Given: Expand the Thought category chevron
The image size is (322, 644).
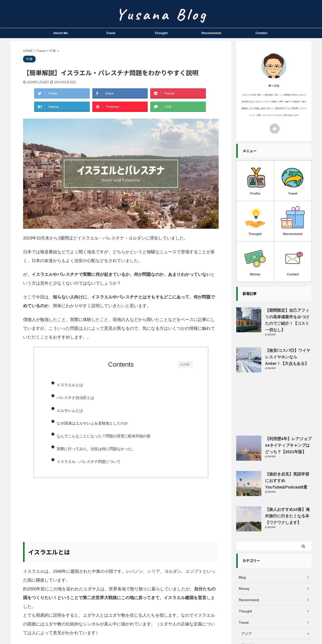Looking at the screenshot, I should point(308,611).
